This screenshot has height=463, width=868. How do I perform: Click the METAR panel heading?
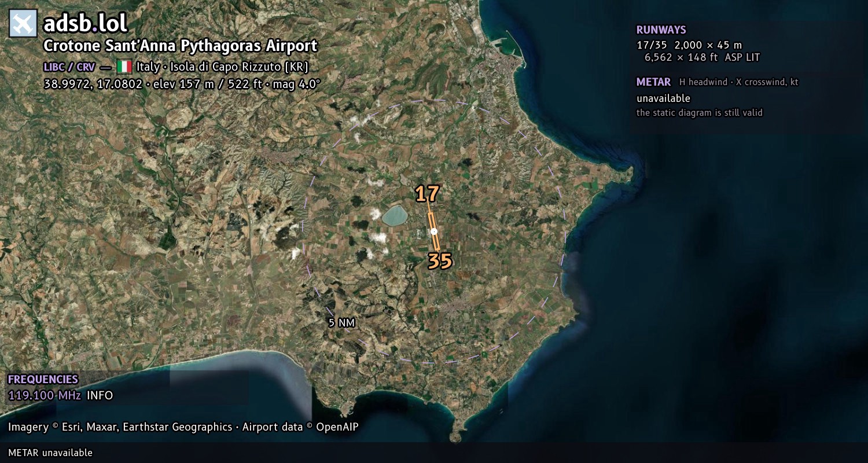[x=653, y=82]
